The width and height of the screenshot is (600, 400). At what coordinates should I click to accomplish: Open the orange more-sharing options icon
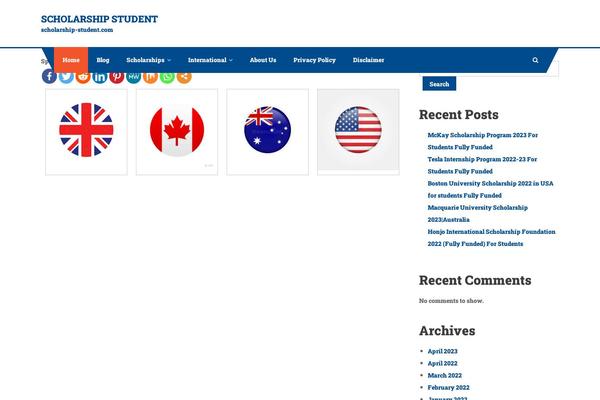[x=184, y=78]
